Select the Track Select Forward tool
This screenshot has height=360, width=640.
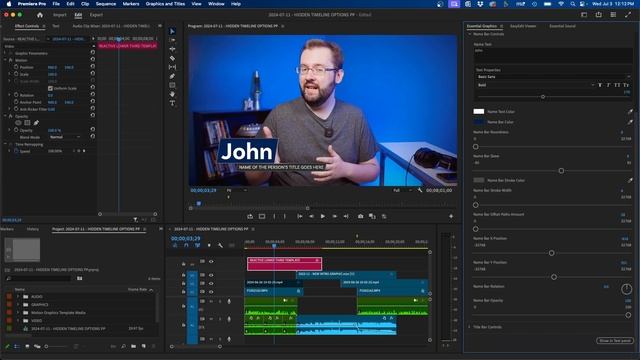[172, 40]
